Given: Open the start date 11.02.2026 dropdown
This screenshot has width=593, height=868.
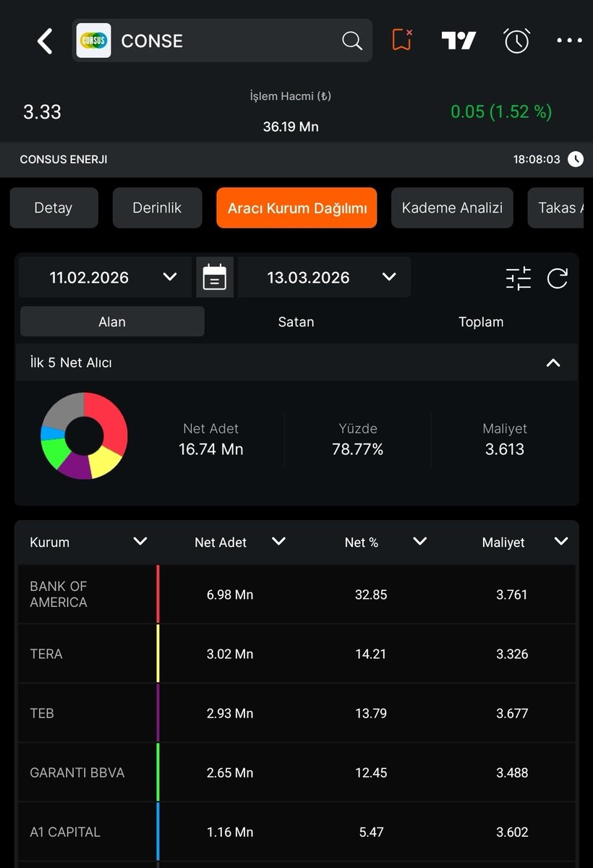Looking at the screenshot, I should coord(106,277).
